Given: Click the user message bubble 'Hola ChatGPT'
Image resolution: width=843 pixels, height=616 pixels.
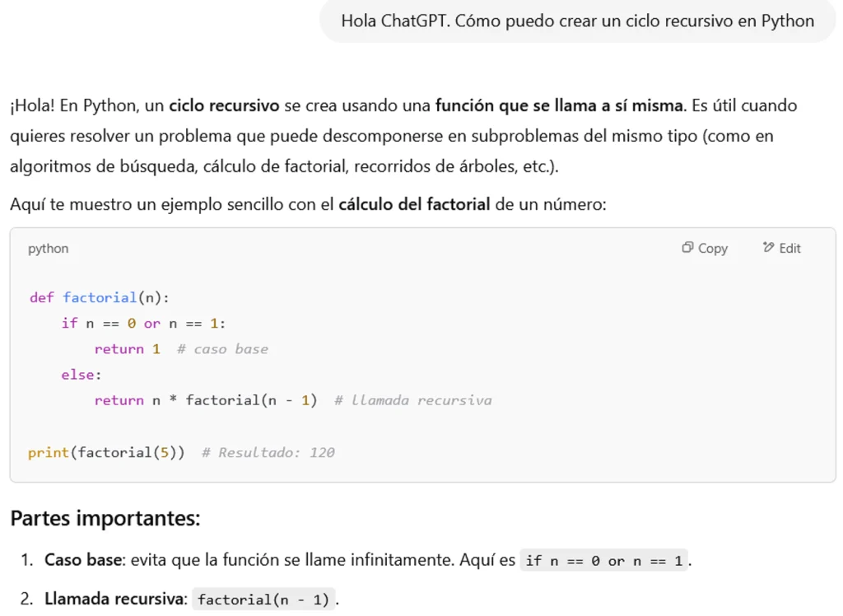Looking at the screenshot, I should [x=577, y=21].
